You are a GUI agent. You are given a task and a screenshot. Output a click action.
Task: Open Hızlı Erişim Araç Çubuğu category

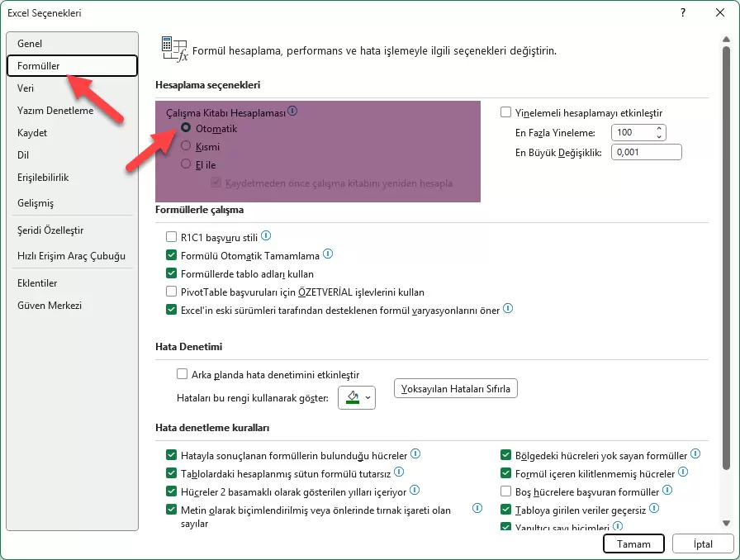pos(72,255)
